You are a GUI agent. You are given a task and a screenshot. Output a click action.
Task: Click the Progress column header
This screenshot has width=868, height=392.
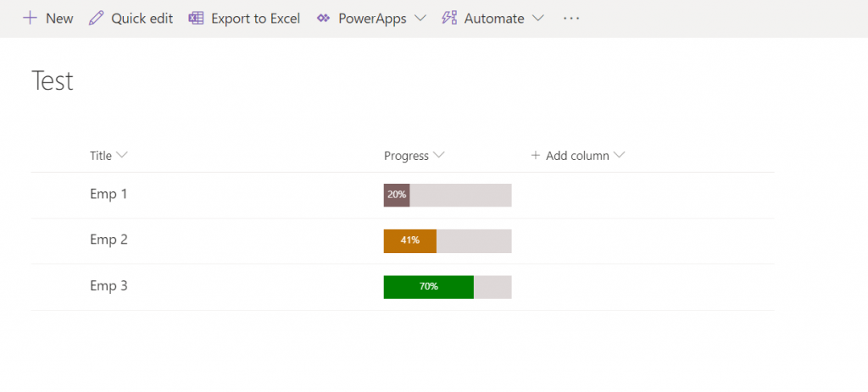point(406,156)
